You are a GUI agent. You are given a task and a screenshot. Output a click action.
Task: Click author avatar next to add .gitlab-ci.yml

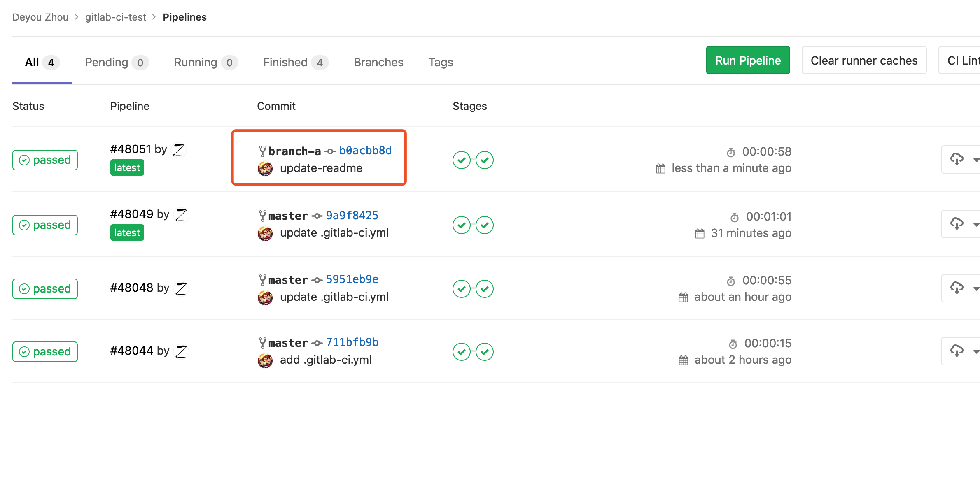[265, 360]
